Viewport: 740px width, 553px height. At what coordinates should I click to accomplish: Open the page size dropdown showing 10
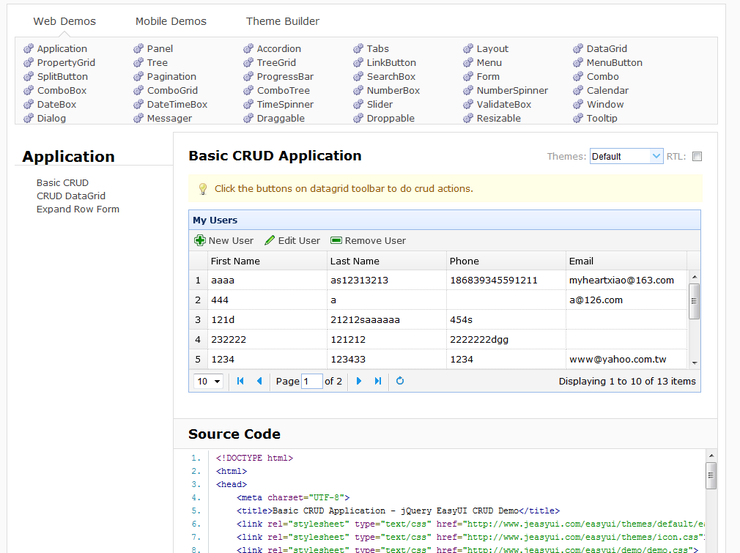pyautogui.click(x=208, y=381)
